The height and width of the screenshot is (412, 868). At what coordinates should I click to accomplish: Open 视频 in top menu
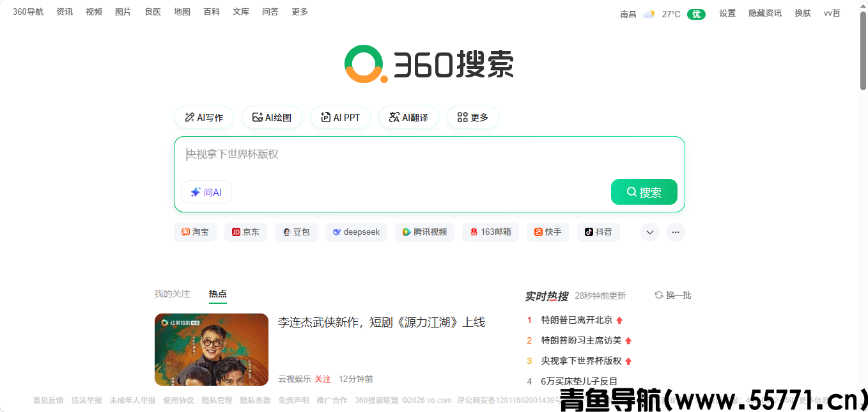(x=94, y=12)
